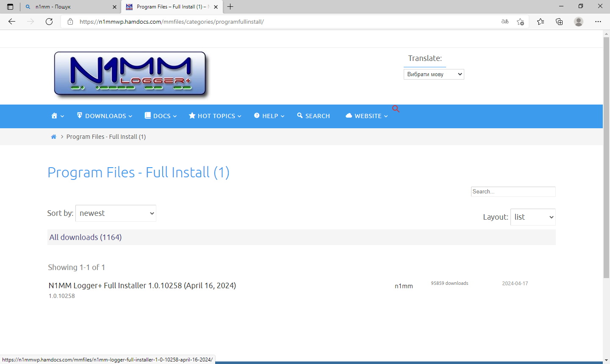This screenshot has height=364, width=610.
Task: Click the vertical page scrollbar thumb
Action: click(607, 157)
